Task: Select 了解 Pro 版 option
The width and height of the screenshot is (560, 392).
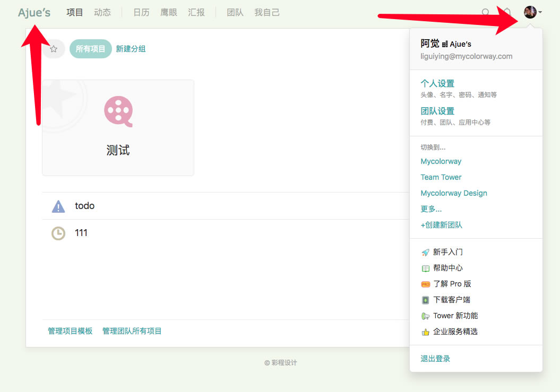Action: tap(451, 284)
